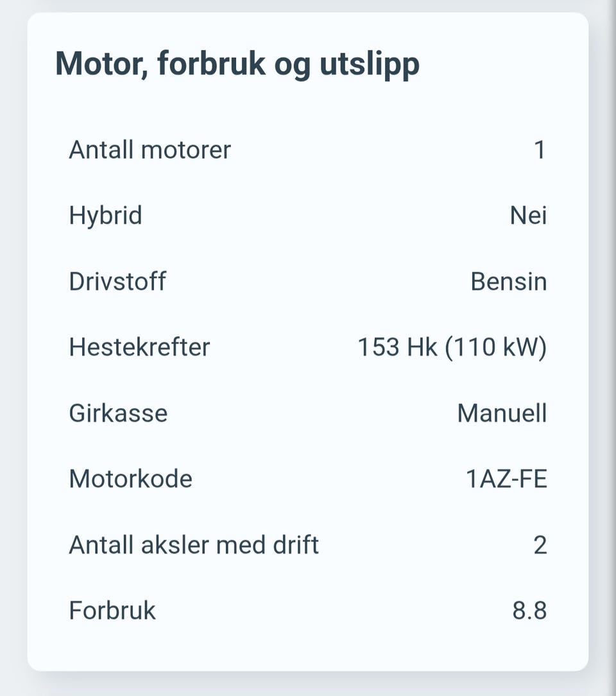616x696 pixels.
Task: Select the Antall aksler med drift label
Action: pyautogui.click(x=194, y=544)
